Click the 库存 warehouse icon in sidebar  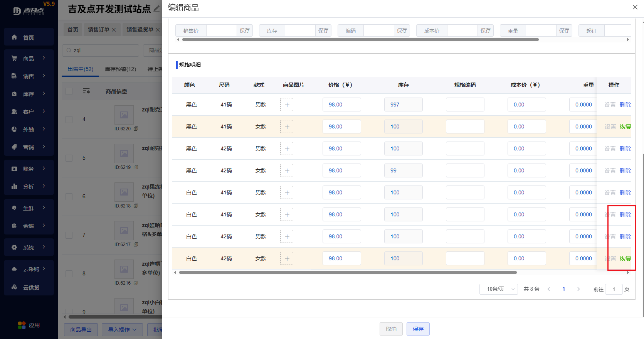14,94
